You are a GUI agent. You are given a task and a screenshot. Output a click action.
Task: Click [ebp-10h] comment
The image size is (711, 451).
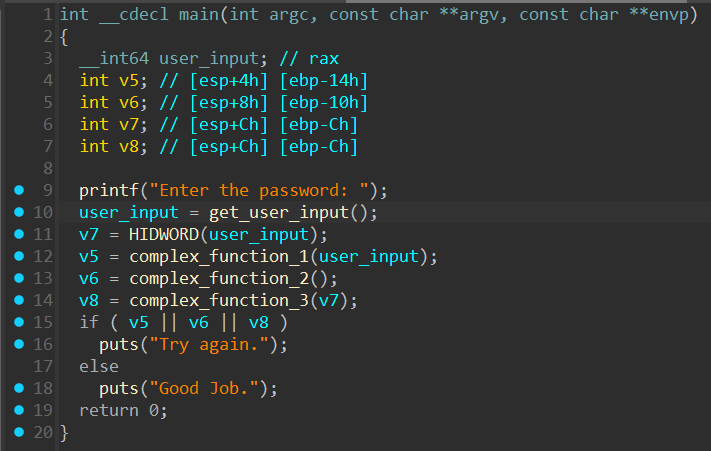click(x=324, y=103)
